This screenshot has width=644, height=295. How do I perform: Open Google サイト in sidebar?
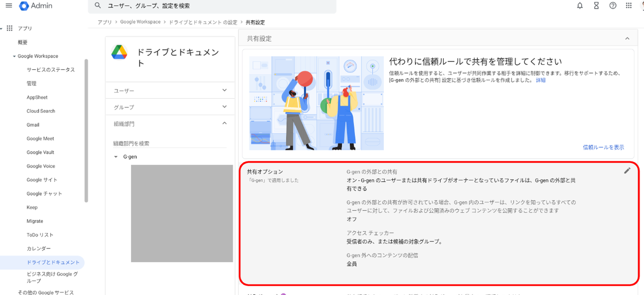(42, 180)
